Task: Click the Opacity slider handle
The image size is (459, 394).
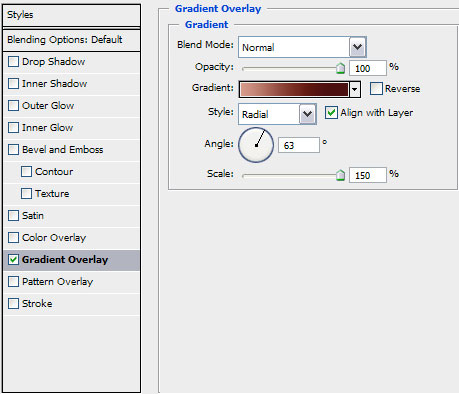Action: tap(340, 68)
